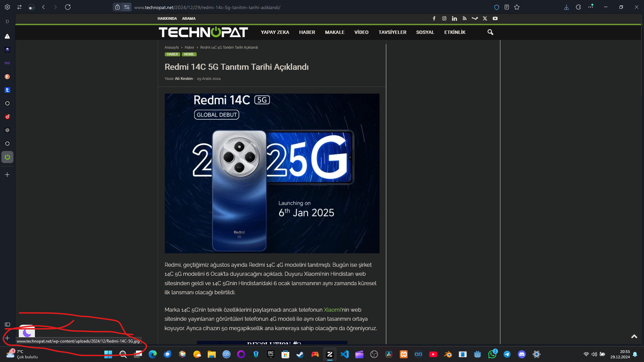Open the Epic Games Launcher taskbar icon
This screenshot has width=644, height=362.
tap(270, 354)
